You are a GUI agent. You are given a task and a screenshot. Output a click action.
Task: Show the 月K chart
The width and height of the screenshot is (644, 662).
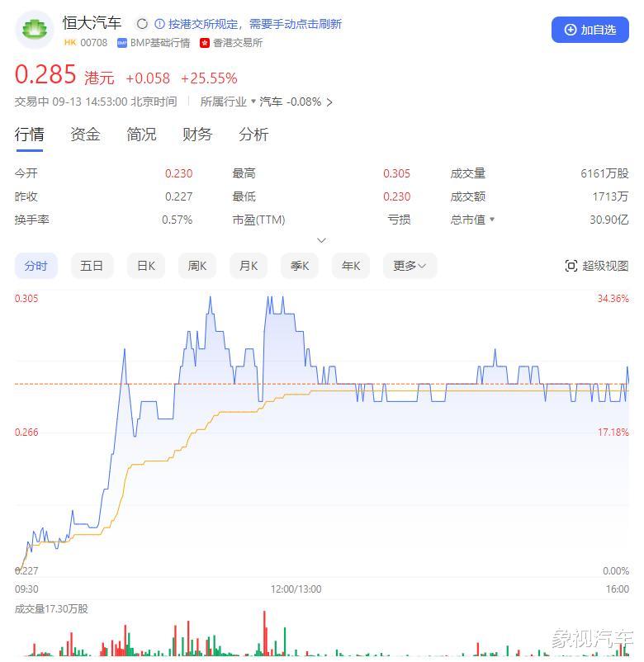[x=249, y=266]
